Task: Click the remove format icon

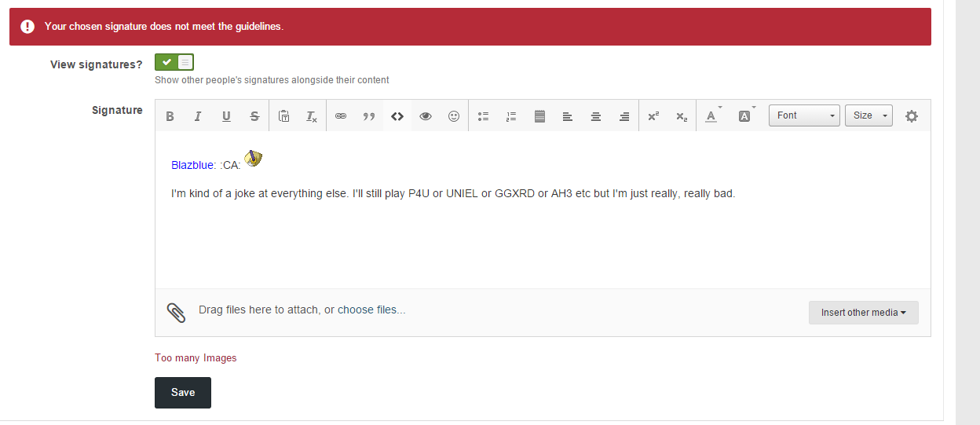Action: point(312,116)
